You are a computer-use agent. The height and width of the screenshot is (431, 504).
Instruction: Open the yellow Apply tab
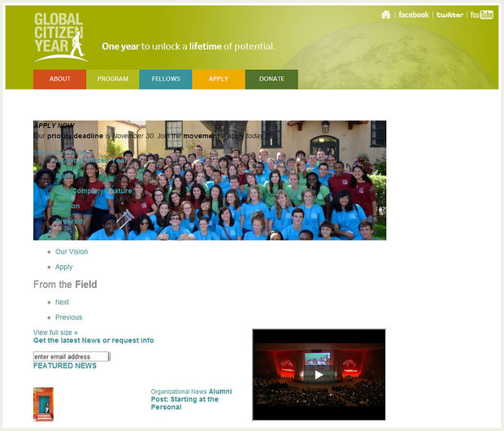(218, 79)
